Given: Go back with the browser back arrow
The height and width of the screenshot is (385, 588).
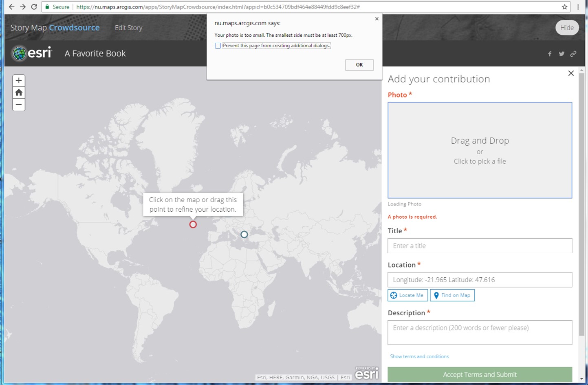Looking at the screenshot, I should pyautogui.click(x=11, y=7).
